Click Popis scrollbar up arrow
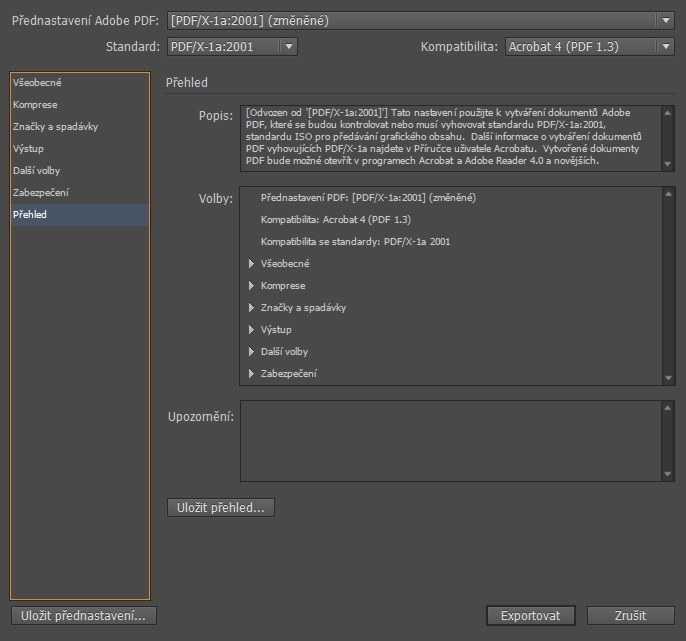The image size is (686, 641). pyautogui.click(x=668, y=113)
